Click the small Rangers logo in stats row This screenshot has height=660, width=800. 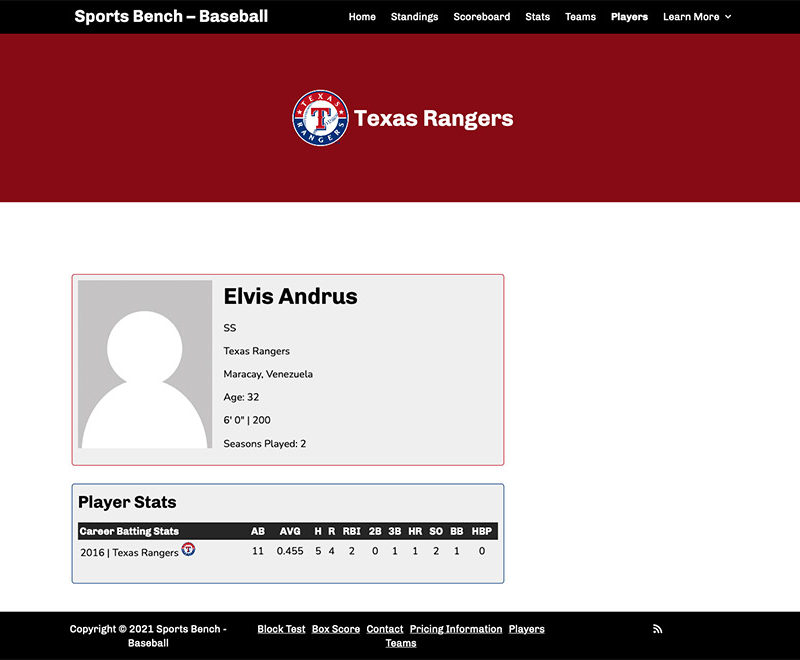[188, 549]
